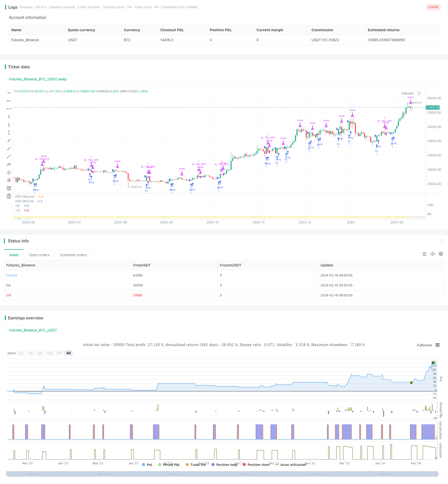Set earnings zoom to 12h
The width and height of the screenshot is (448, 484).
point(50,353)
